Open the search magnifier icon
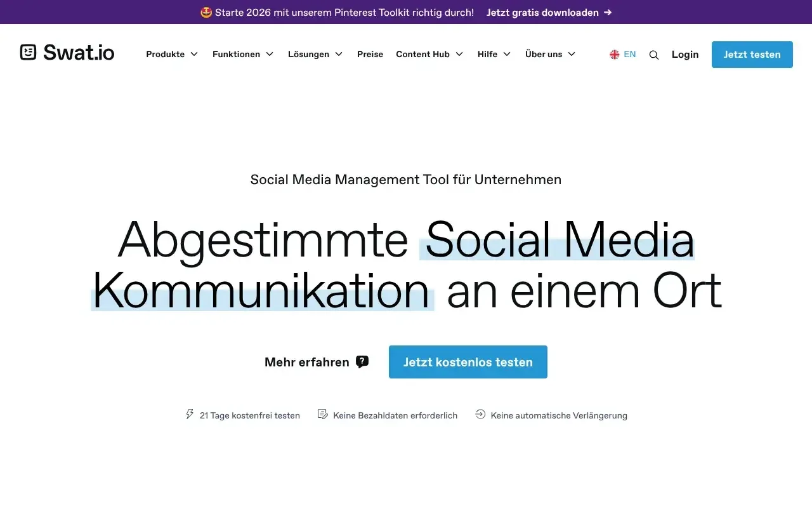The height and width of the screenshot is (508, 812). [654, 55]
